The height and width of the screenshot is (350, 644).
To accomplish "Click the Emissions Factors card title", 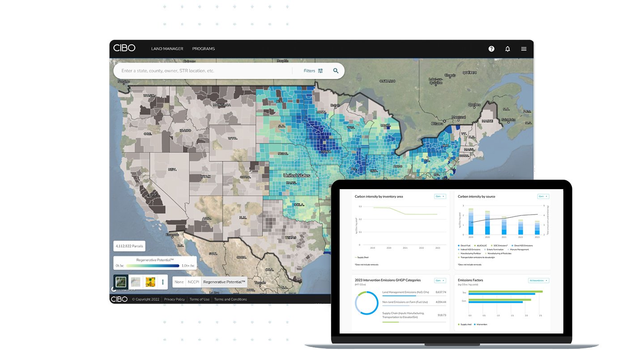I will (470, 280).
